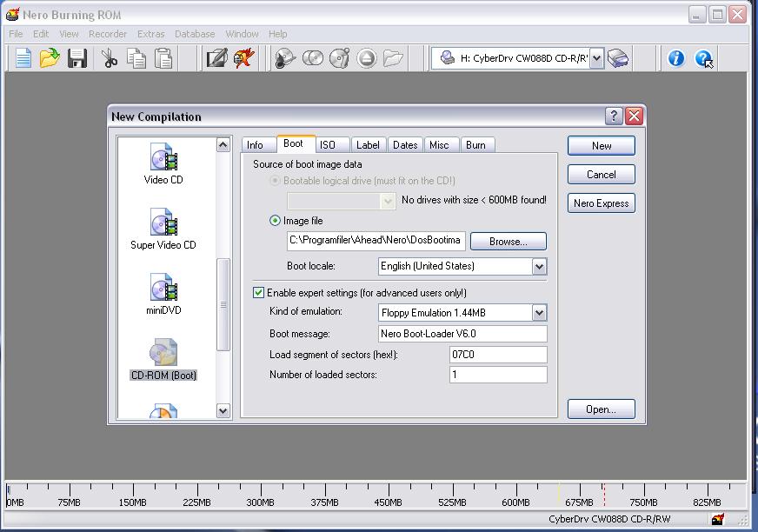Expand the Boot locale dropdown
Viewport: 758px width, 532px height.
point(539,266)
